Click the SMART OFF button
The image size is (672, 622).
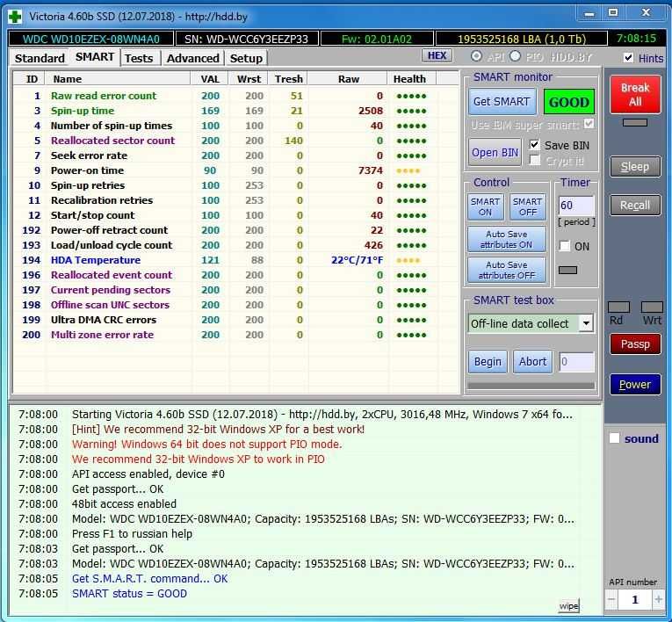tap(528, 206)
